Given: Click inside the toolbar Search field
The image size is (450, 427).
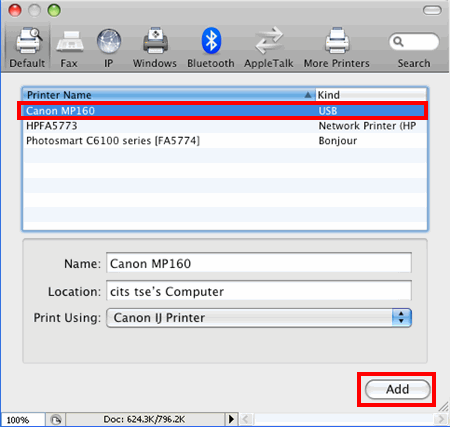Looking at the screenshot, I should coord(414,42).
